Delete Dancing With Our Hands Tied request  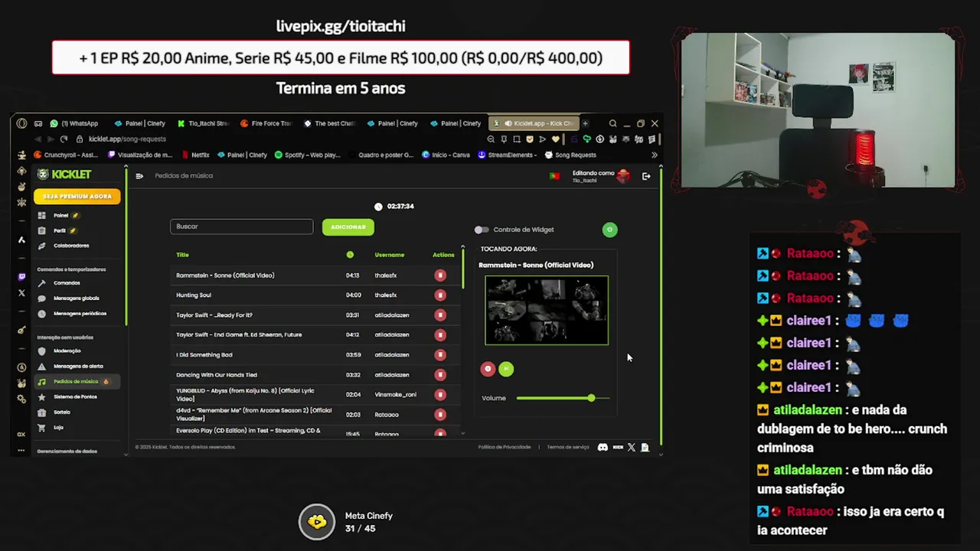pos(440,375)
